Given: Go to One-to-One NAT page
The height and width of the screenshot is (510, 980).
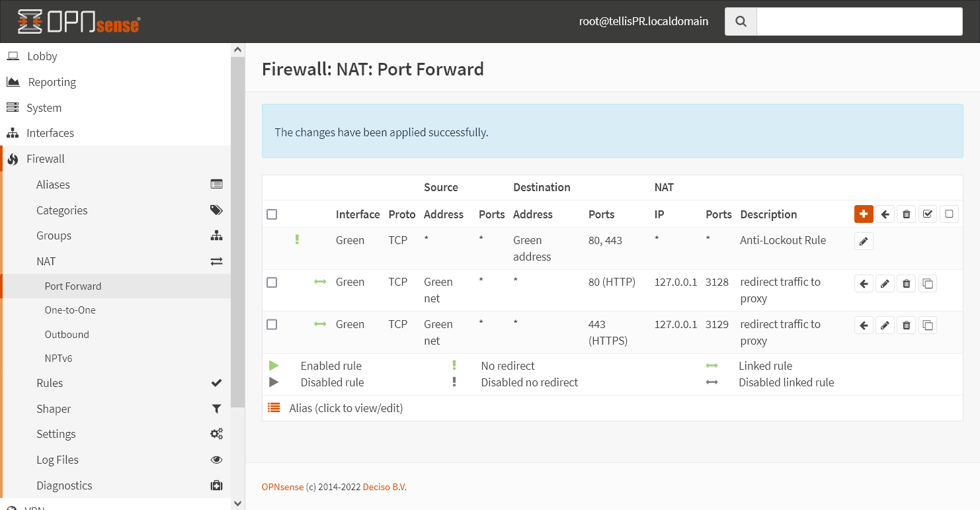Looking at the screenshot, I should click(70, 310).
